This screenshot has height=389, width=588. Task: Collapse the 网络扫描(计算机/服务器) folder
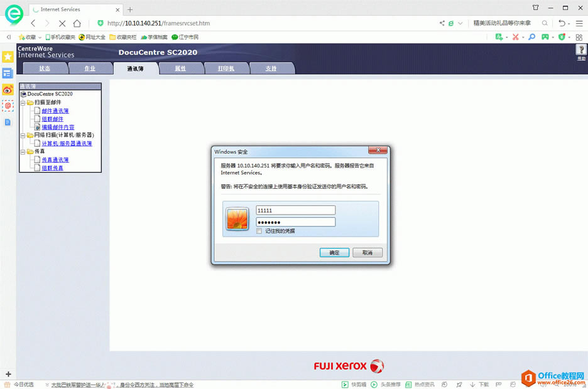[x=23, y=136]
